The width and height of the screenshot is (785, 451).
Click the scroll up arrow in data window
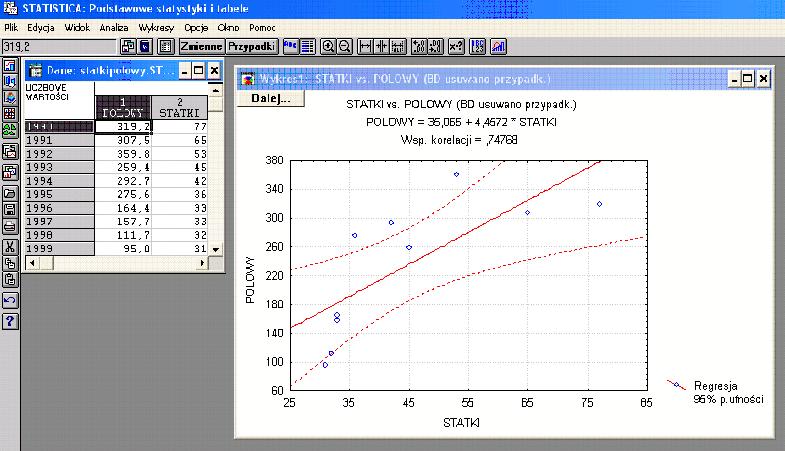[x=216, y=90]
